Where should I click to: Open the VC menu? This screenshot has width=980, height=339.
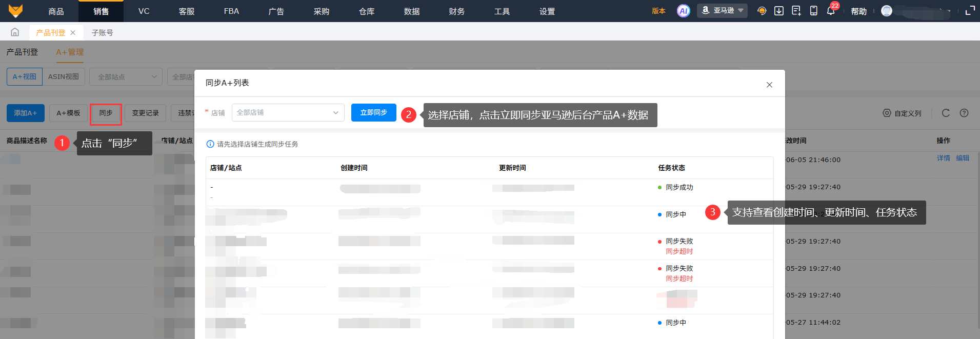(144, 11)
